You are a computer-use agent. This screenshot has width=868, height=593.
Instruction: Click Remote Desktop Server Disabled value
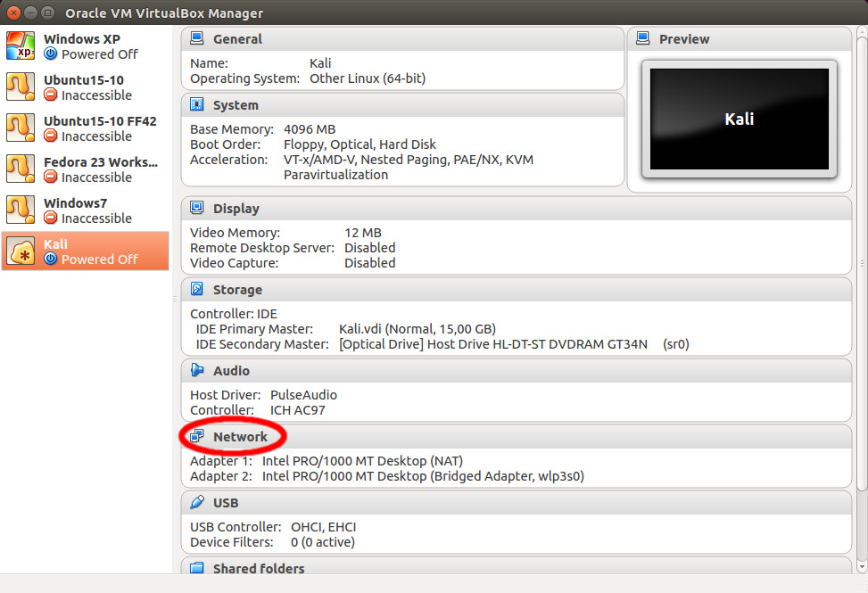(x=370, y=248)
